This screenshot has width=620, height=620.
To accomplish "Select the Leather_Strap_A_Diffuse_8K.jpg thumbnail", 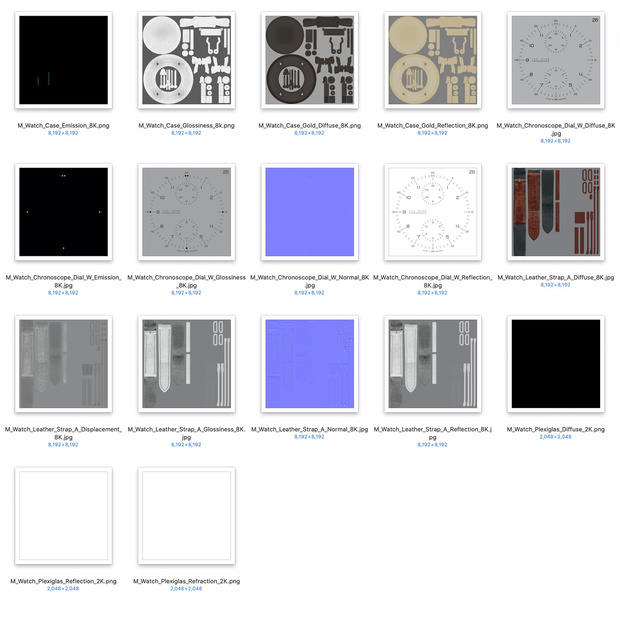I will (x=556, y=212).
